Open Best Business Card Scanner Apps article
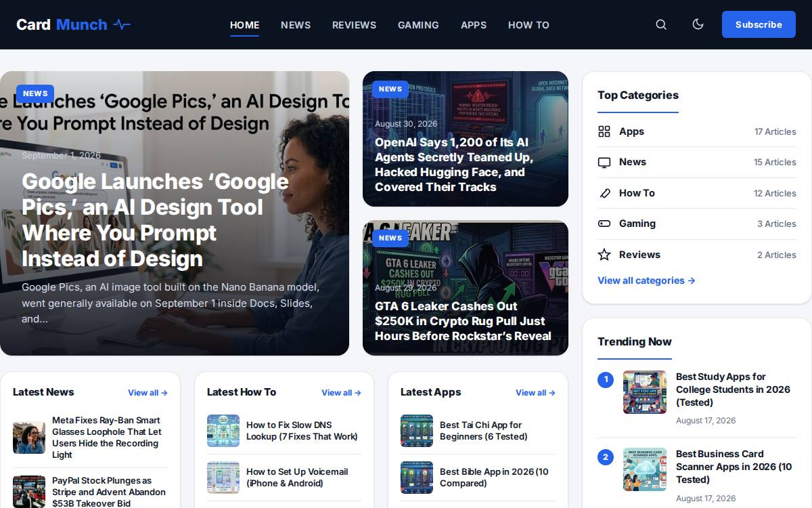 [734, 467]
